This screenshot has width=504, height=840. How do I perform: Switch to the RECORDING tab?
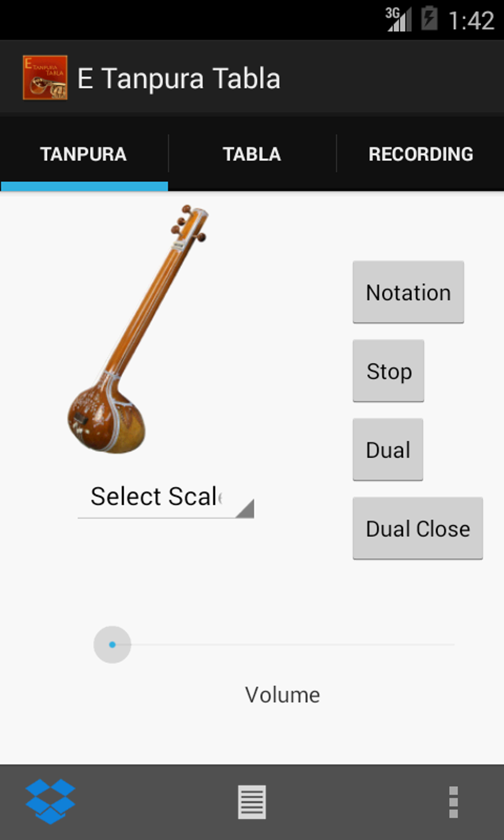point(420,154)
